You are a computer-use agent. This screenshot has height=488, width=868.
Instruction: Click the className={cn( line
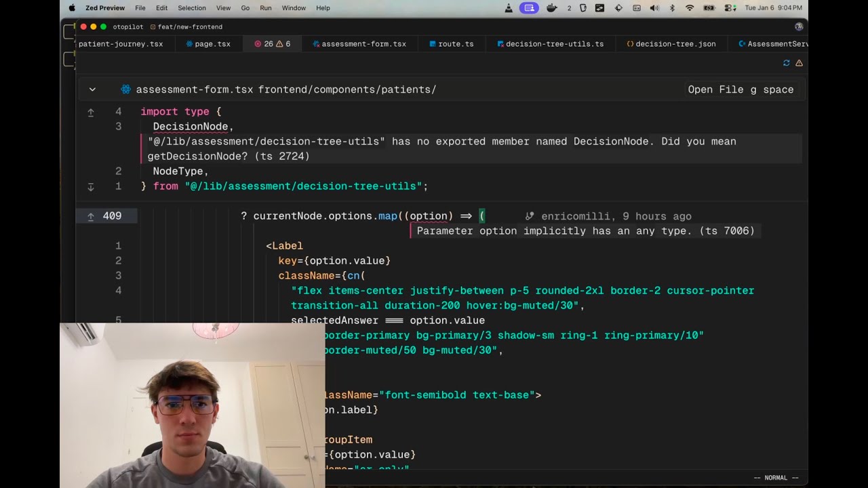(x=321, y=276)
